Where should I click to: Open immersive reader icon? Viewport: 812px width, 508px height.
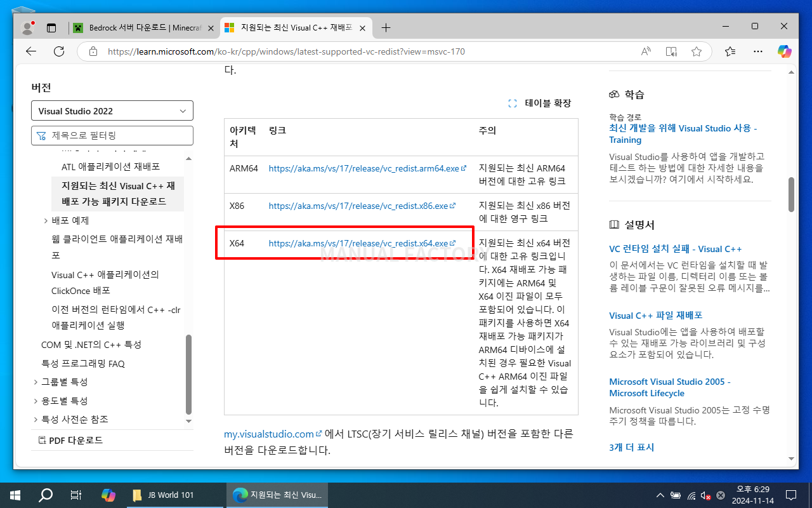click(x=671, y=51)
